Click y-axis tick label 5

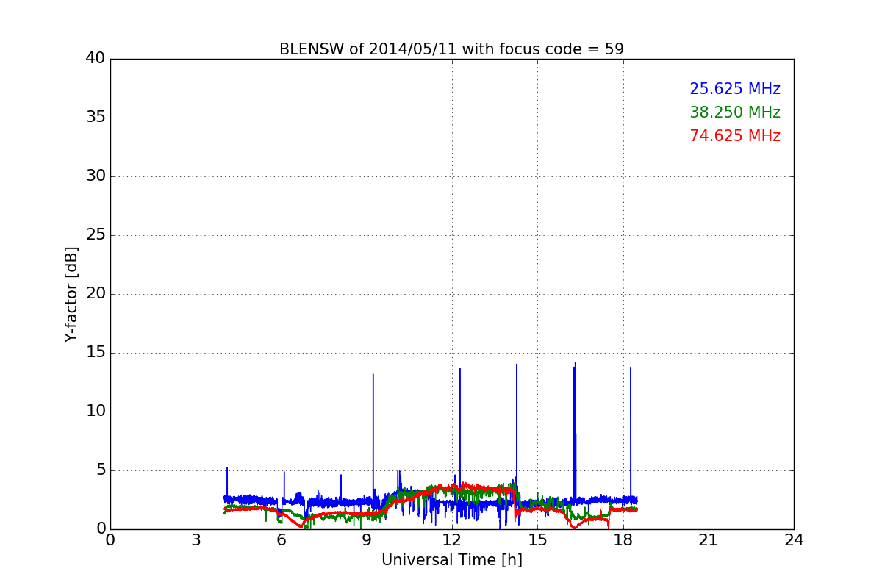pos(100,470)
